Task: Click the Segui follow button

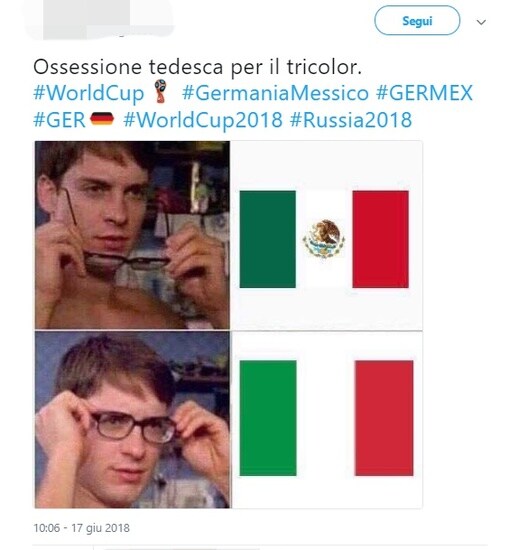Action: pyautogui.click(x=417, y=20)
